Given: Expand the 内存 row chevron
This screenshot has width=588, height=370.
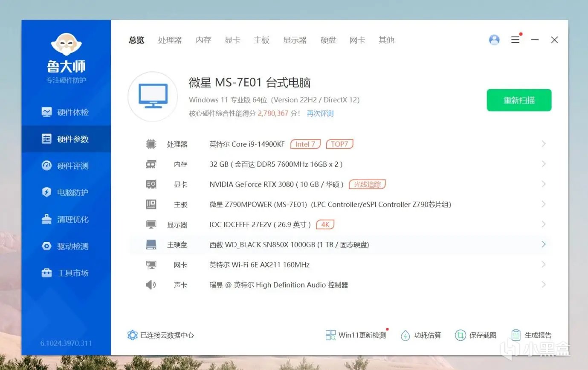Looking at the screenshot, I should tap(544, 164).
